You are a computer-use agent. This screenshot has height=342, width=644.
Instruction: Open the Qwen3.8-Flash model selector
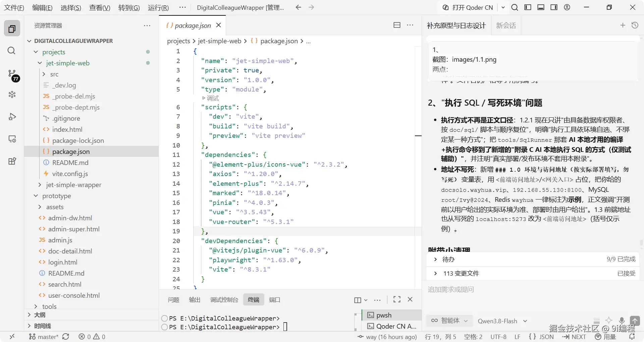tap(502, 321)
